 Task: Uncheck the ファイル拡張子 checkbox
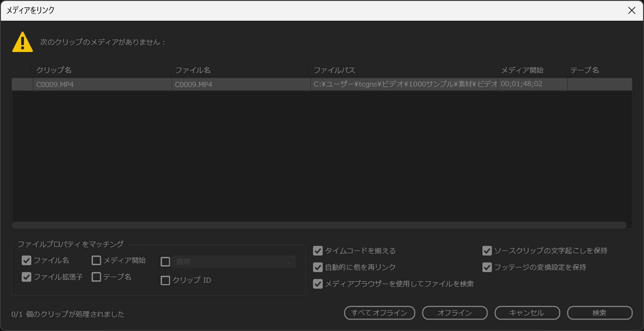click(x=26, y=277)
